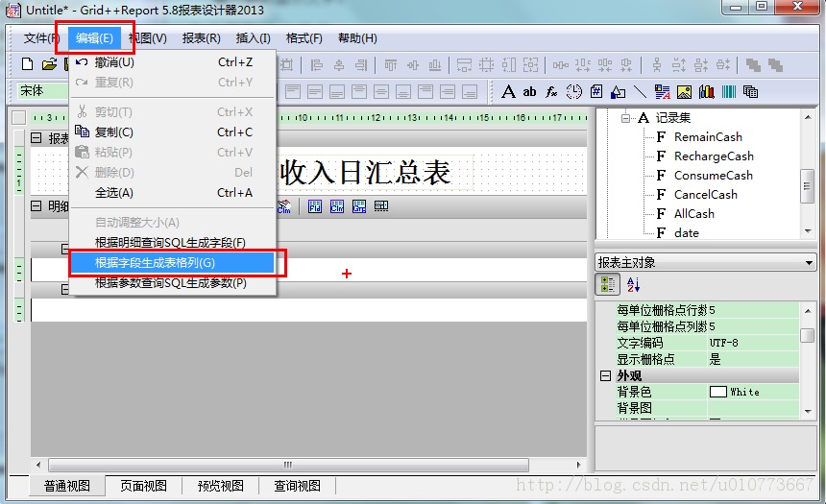Select the RechargeCash field in the tree
The image size is (826, 504).
pos(714,156)
